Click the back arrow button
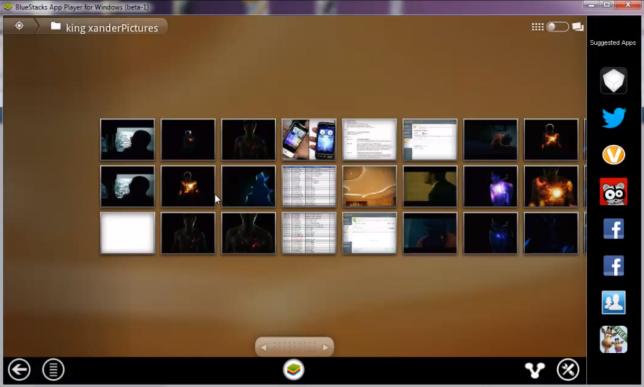This screenshot has height=387, width=644. point(19,370)
